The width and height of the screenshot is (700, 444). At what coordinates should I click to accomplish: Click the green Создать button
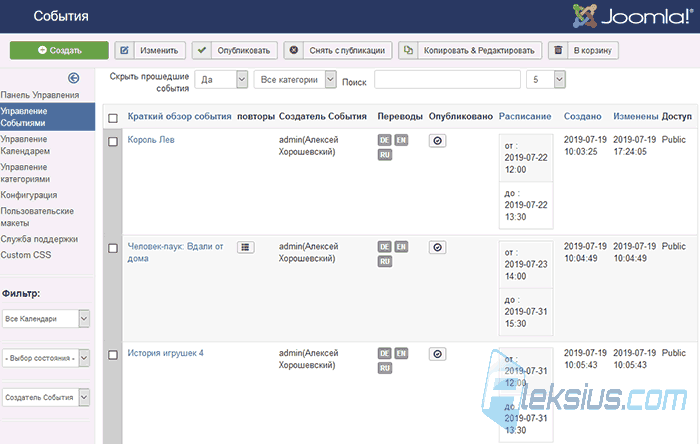59,50
